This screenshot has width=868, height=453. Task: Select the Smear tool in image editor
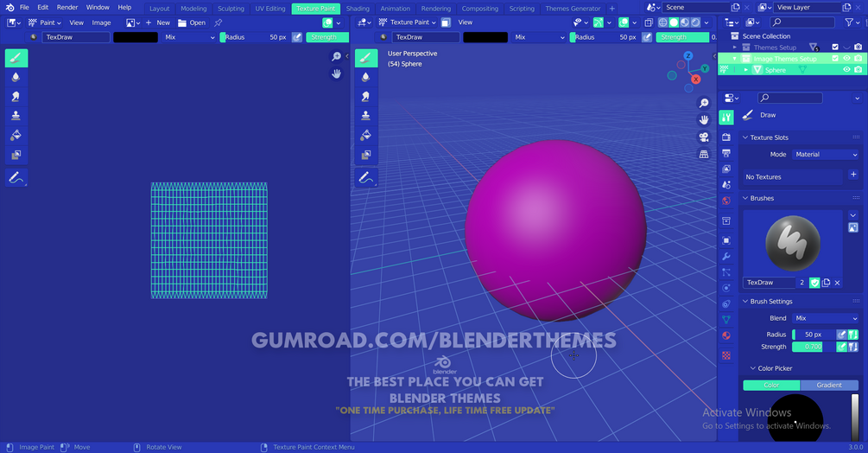click(16, 96)
